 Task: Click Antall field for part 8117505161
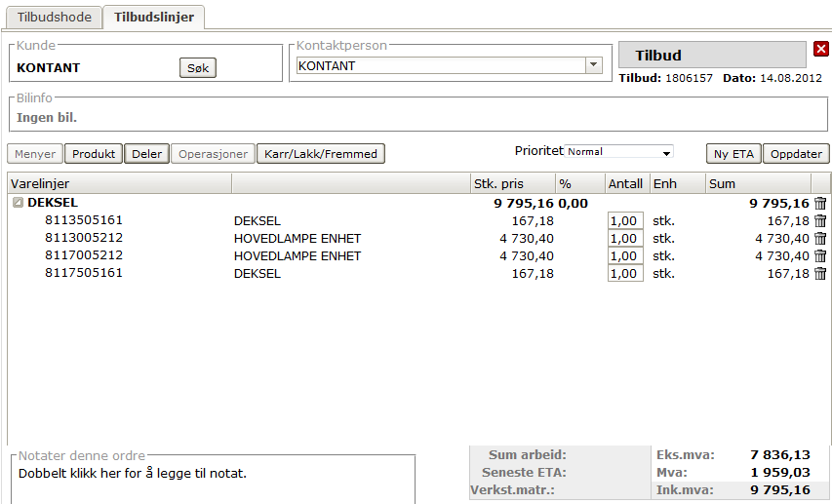(625, 274)
